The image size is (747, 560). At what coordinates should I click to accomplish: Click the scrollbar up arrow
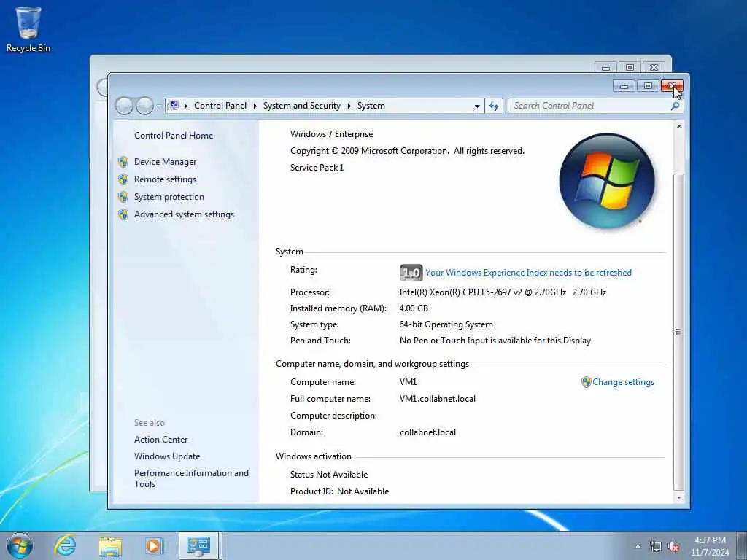tap(679, 126)
